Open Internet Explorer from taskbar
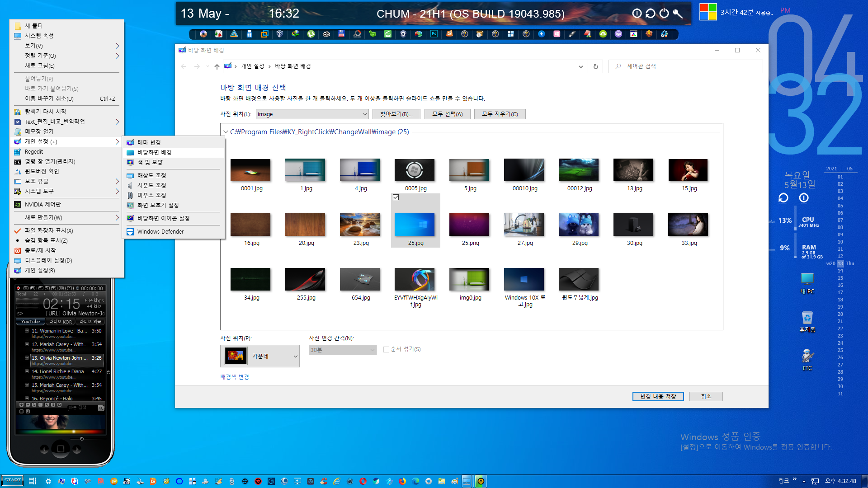 pos(337,481)
